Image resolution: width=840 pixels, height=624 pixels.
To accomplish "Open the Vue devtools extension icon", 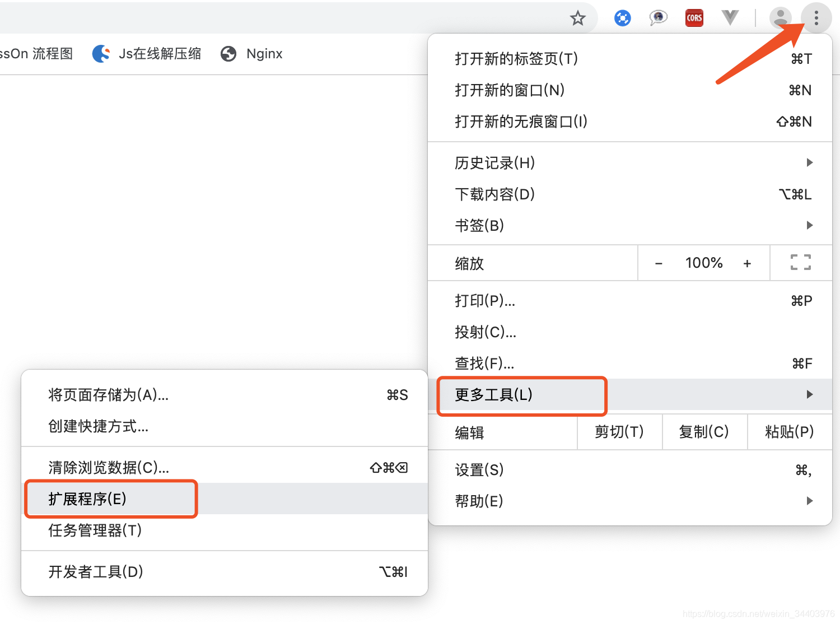I will pyautogui.click(x=730, y=17).
